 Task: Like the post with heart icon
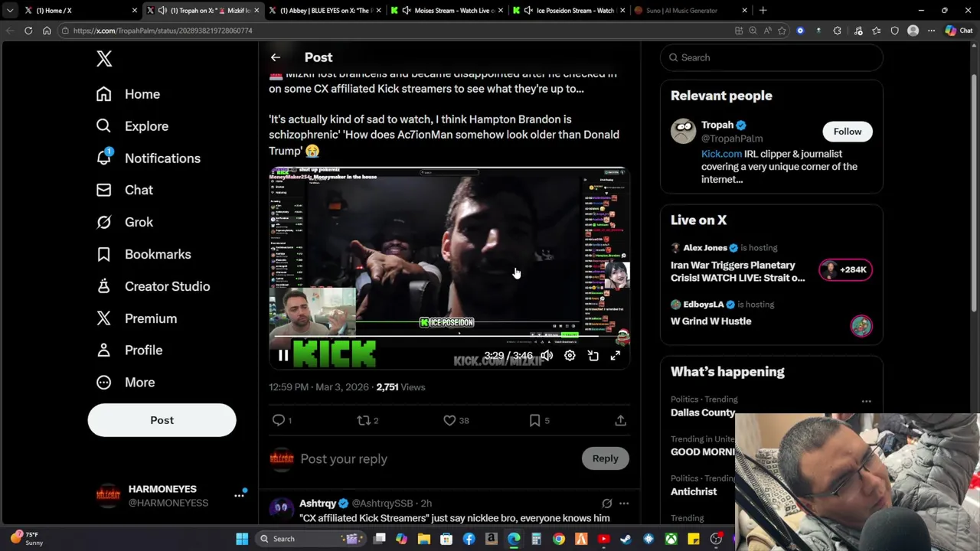[450, 420]
